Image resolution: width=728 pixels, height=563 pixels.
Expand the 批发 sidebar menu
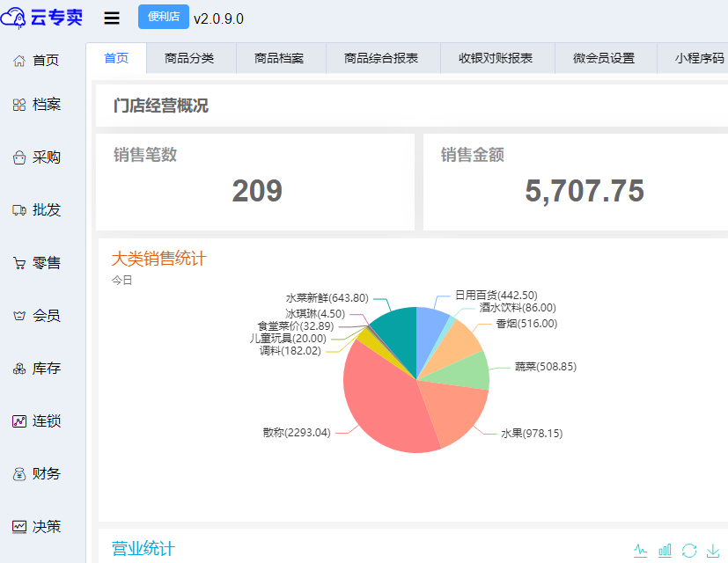tap(37, 210)
